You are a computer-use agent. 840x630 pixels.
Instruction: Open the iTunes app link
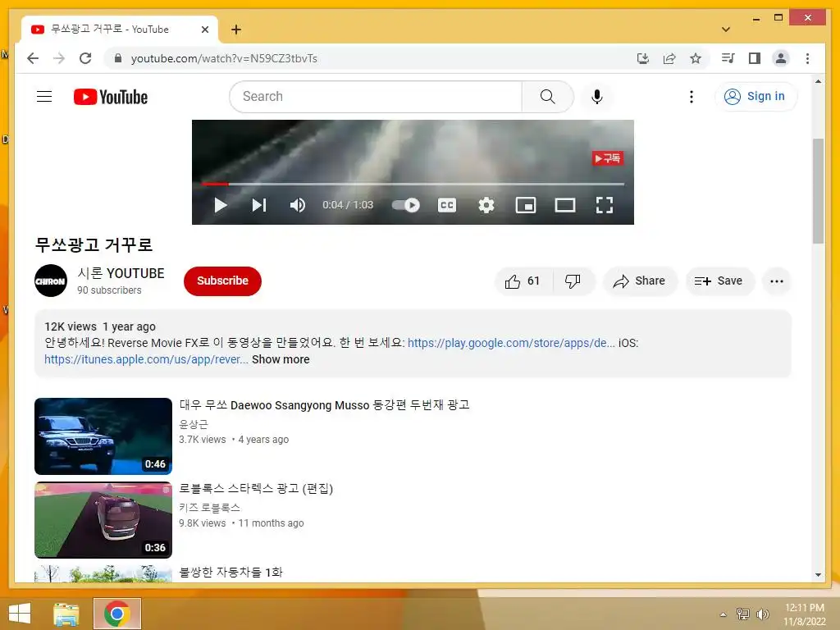pos(146,359)
